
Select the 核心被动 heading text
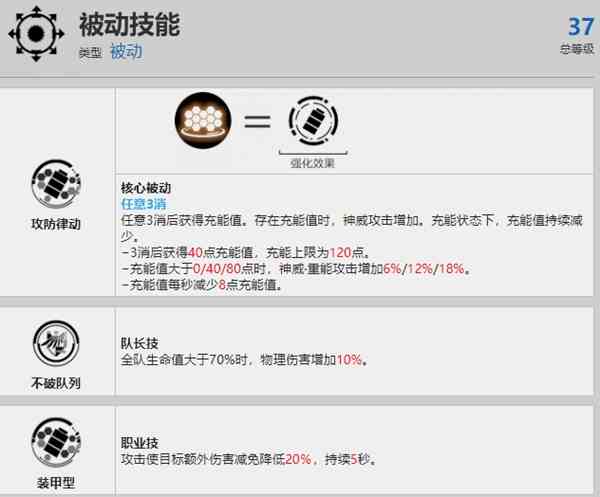click(x=146, y=188)
